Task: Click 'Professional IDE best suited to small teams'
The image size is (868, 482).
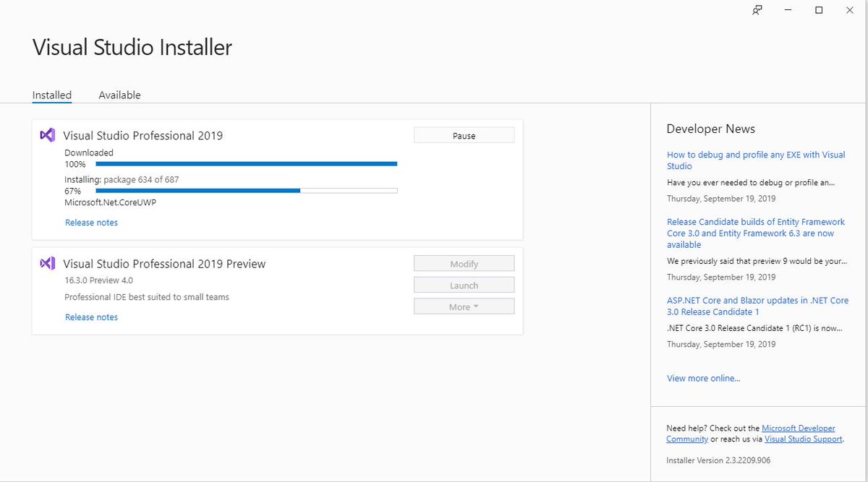Action: (x=147, y=297)
